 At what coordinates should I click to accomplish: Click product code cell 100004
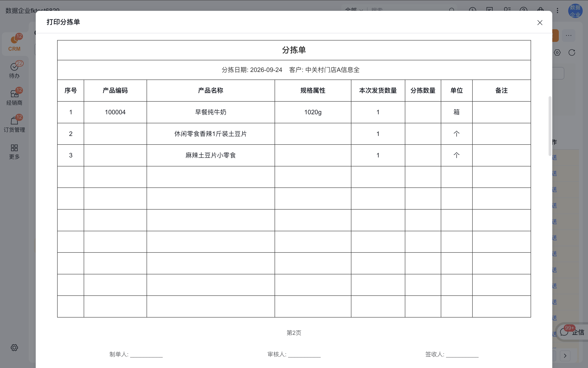115,112
